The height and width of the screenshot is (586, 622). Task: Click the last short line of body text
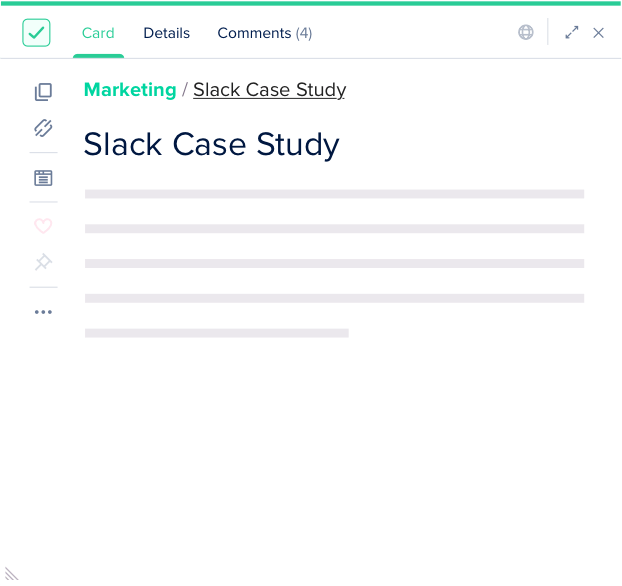217,333
